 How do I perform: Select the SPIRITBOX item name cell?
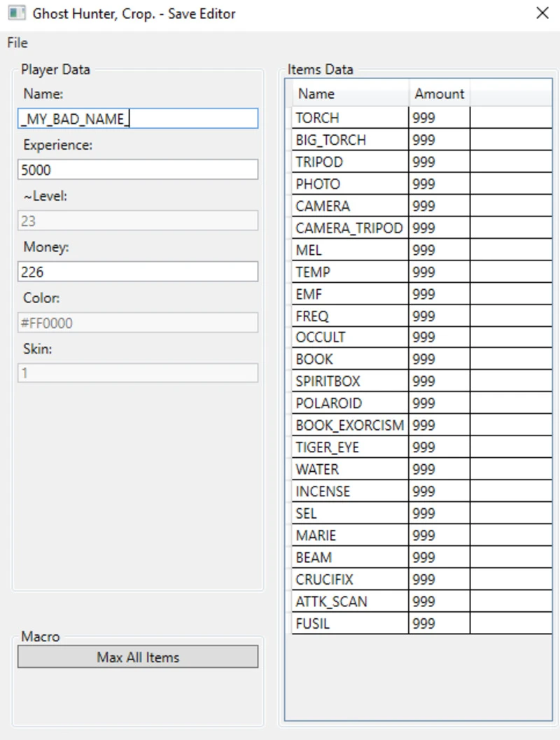pyautogui.click(x=349, y=382)
